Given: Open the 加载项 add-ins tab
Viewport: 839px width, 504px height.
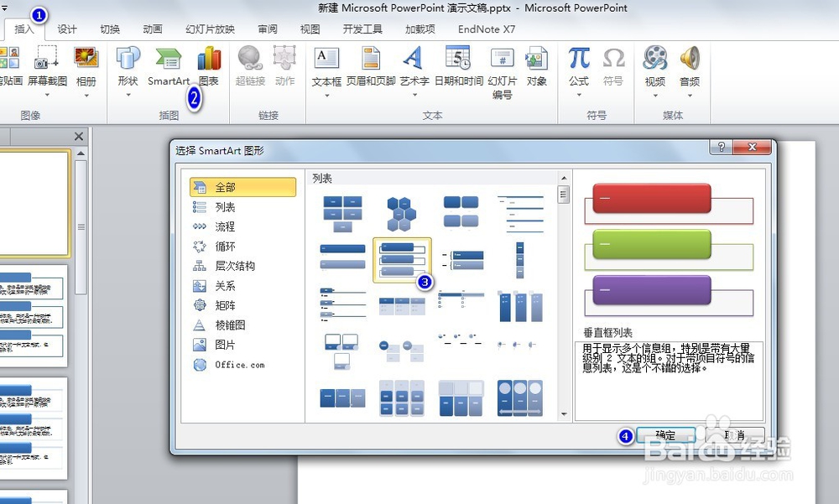Looking at the screenshot, I should click(x=420, y=29).
